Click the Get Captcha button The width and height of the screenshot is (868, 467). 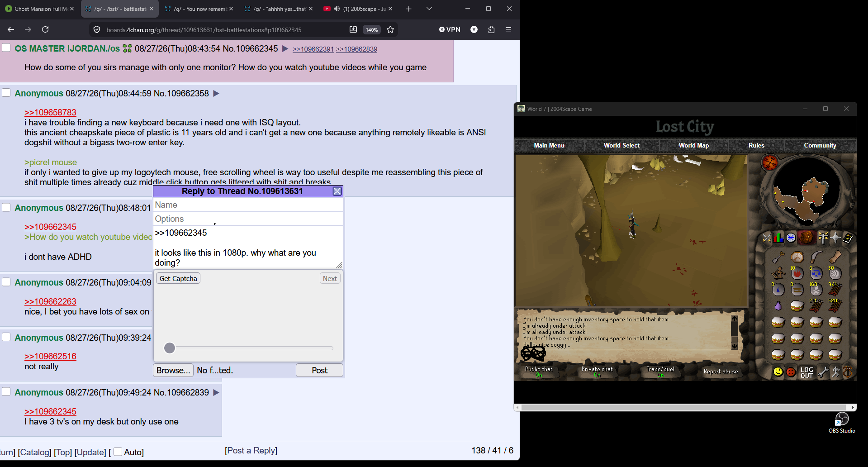(178, 278)
